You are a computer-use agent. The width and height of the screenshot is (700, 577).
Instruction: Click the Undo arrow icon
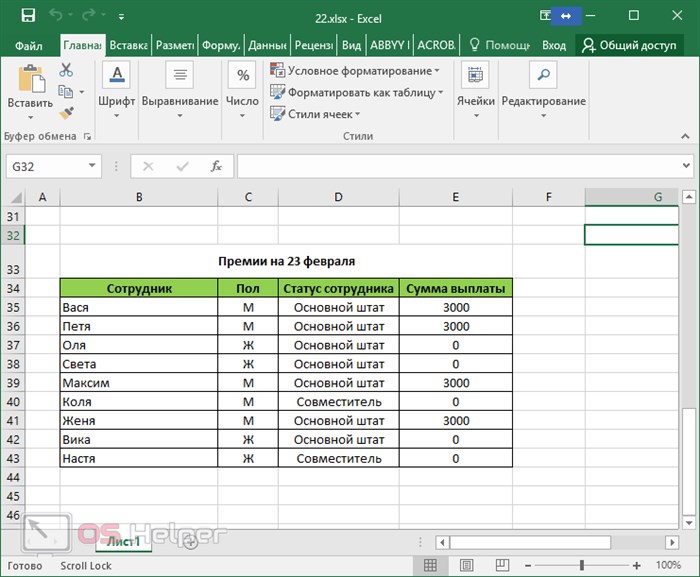click(x=56, y=15)
